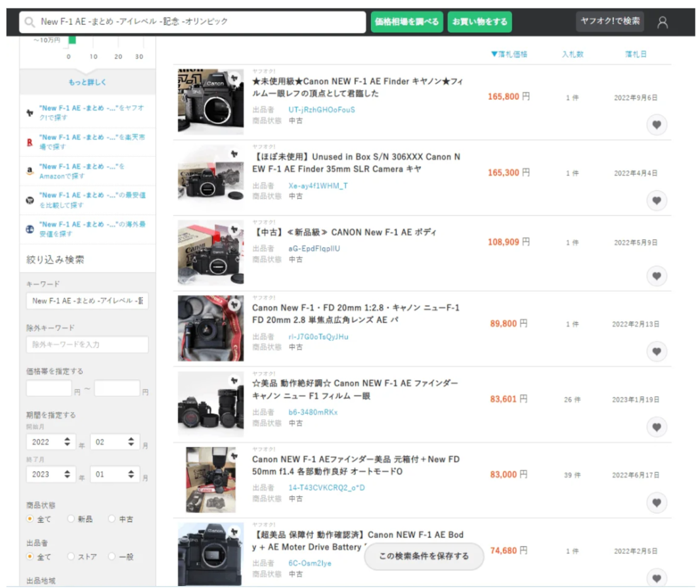
Task: Open thumbnail of 89,800 yen listing
Action: [x=211, y=328]
